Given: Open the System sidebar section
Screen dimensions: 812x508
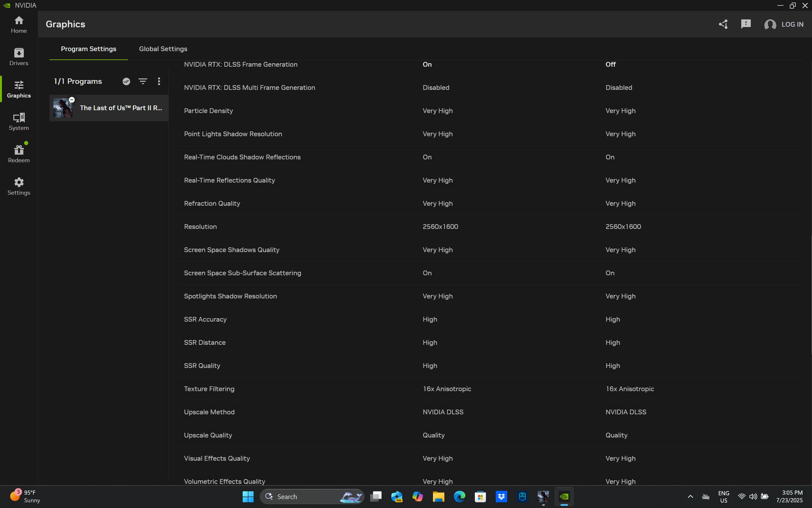Looking at the screenshot, I should point(19,122).
